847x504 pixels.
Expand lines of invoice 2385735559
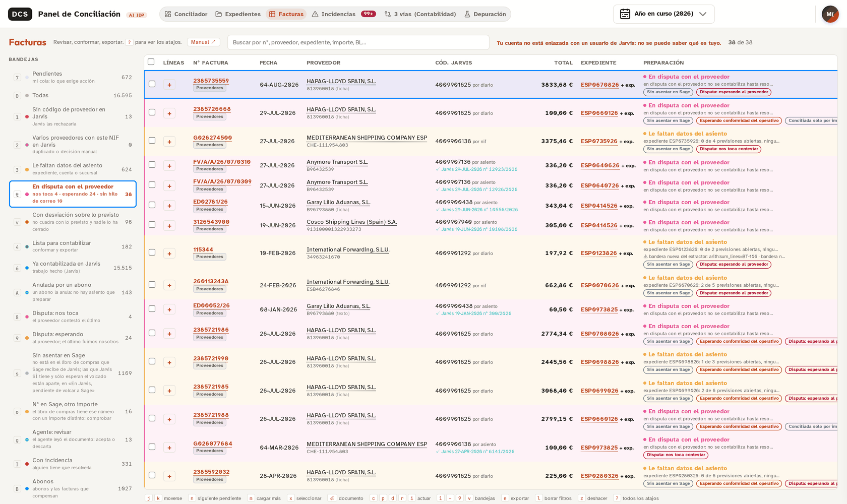coord(169,85)
